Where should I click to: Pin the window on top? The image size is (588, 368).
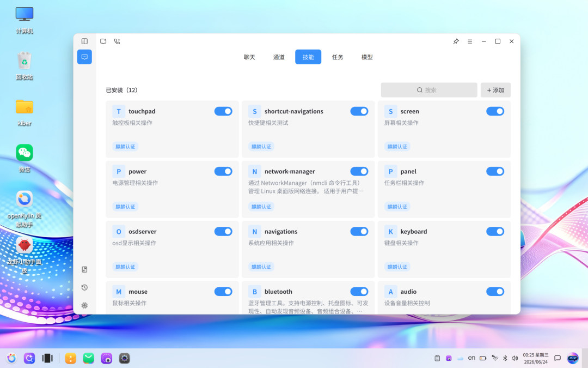click(x=456, y=41)
